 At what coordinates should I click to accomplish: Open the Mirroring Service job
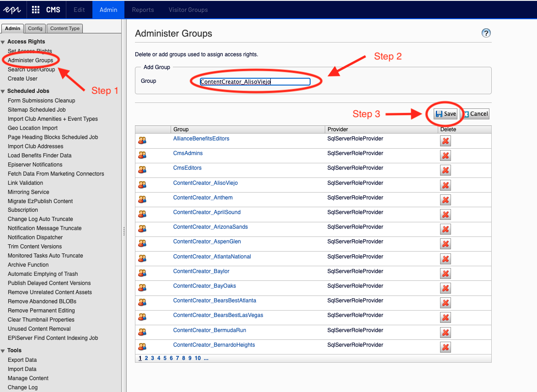point(28,192)
